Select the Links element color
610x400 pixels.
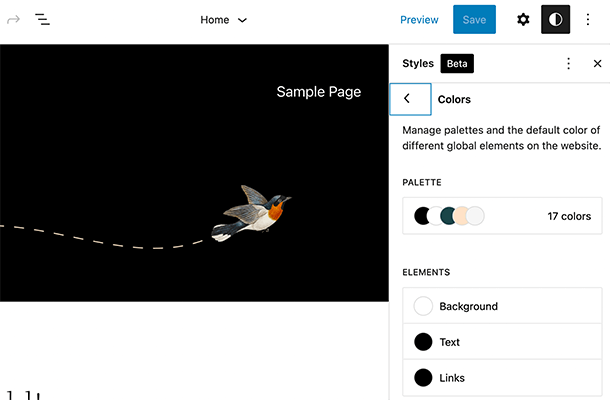(502, 378)
